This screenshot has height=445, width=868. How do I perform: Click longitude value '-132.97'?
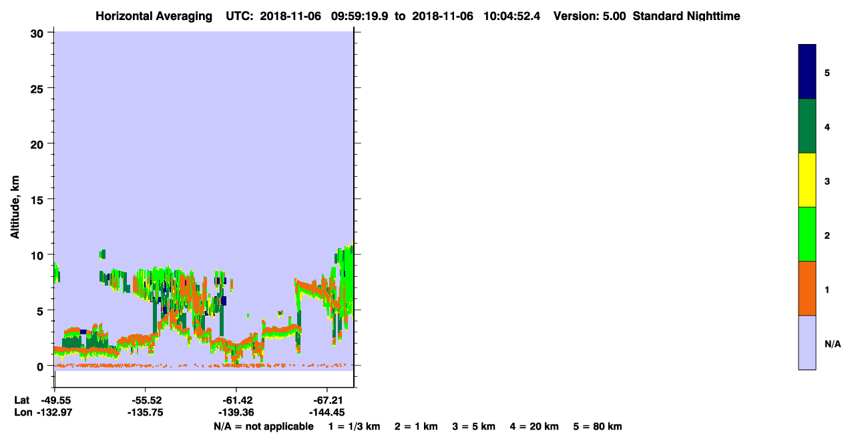tap(55, 412)
